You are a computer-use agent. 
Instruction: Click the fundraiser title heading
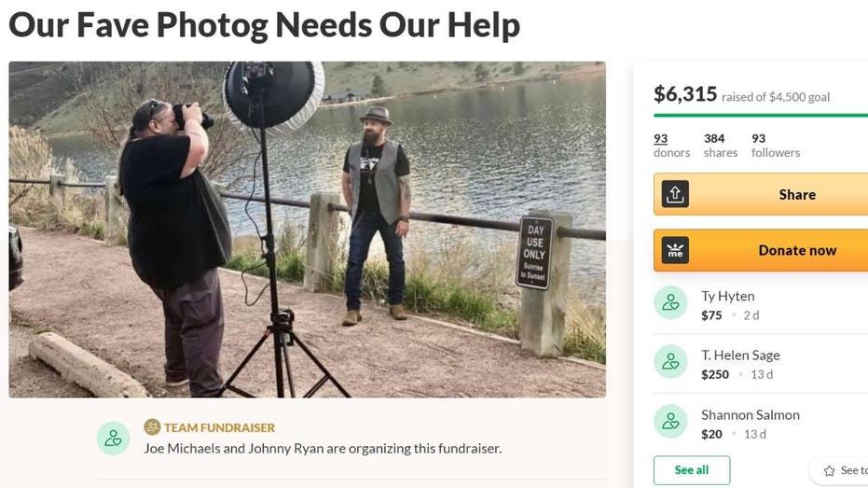coord(265,25)
